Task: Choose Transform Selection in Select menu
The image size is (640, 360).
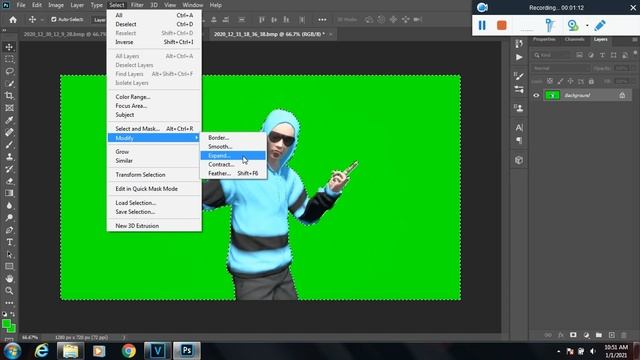Action: click(x=154, y=175)
